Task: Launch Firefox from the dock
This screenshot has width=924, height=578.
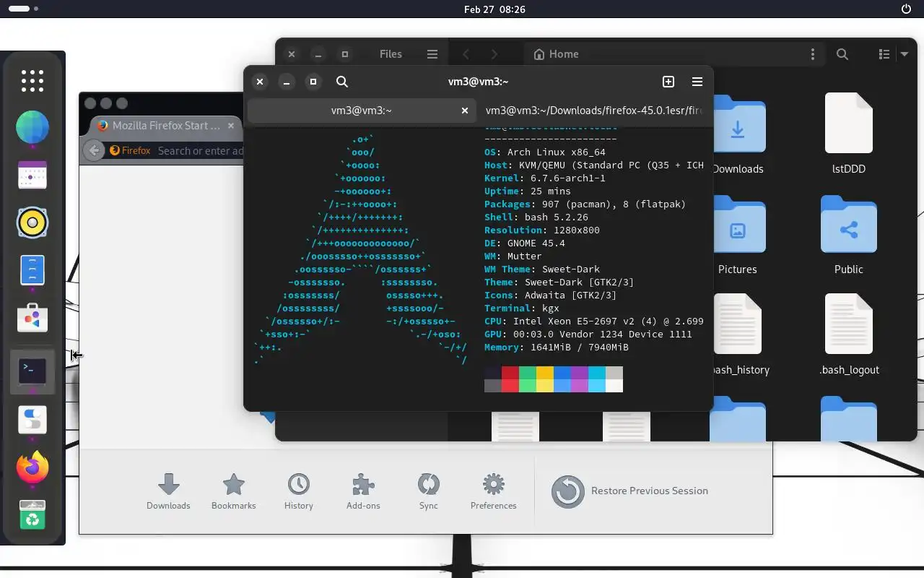Action: tap(32, 467)
